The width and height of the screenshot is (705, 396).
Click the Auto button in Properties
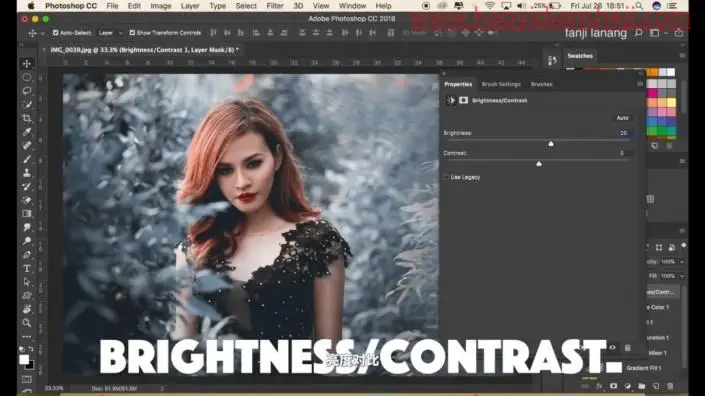click(x=623, y=118)
